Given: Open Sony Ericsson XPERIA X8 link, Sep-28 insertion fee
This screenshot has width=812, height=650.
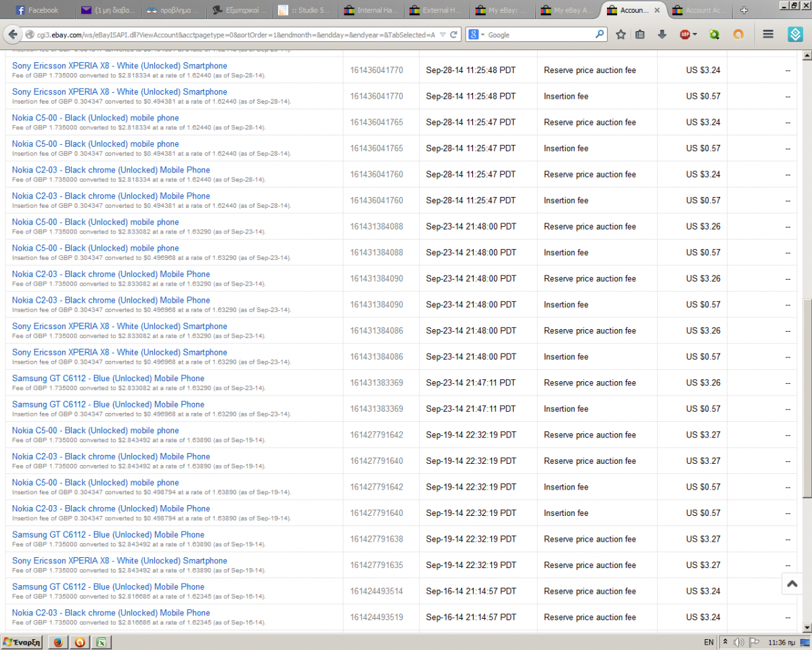Looking at the screenshot, I should [x=120, y=91].
